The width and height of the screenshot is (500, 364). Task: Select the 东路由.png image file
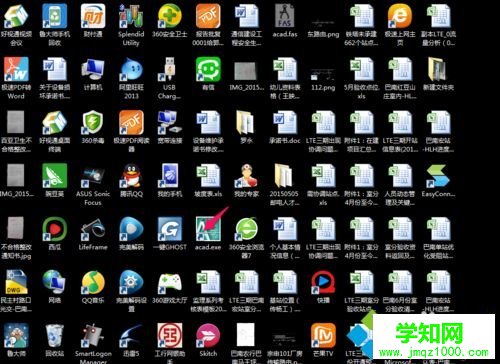(x=323, y=23)
